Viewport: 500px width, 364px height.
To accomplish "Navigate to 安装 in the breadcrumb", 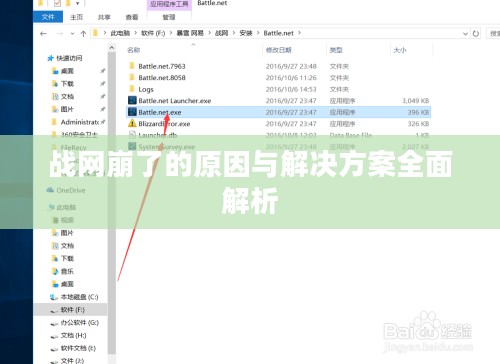I will (x=246, y=33).
